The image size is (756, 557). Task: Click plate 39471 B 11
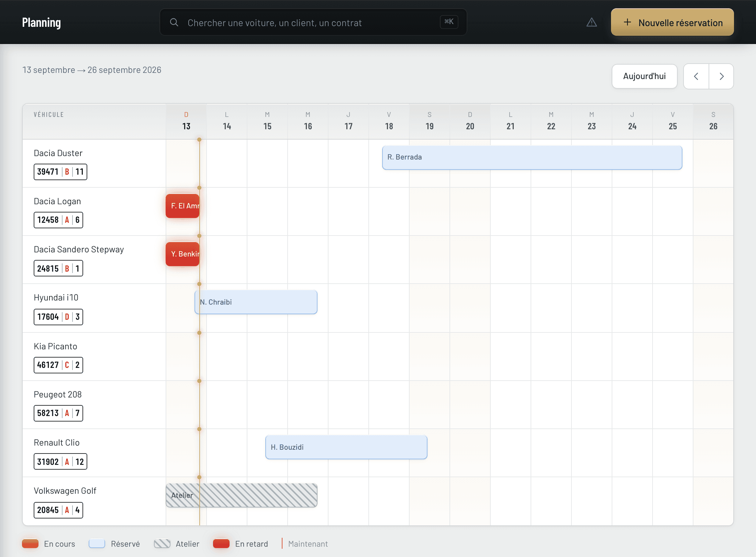[60, 172]
